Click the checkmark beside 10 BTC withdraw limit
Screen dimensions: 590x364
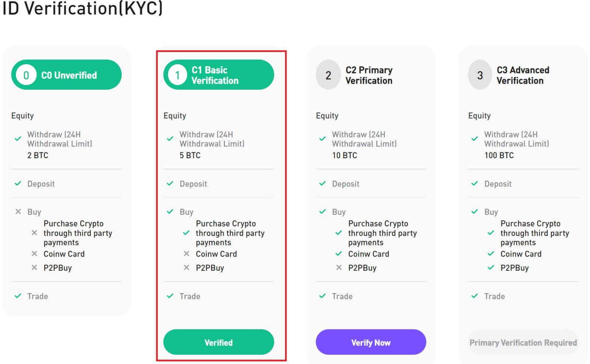click(x=322, y=139)
